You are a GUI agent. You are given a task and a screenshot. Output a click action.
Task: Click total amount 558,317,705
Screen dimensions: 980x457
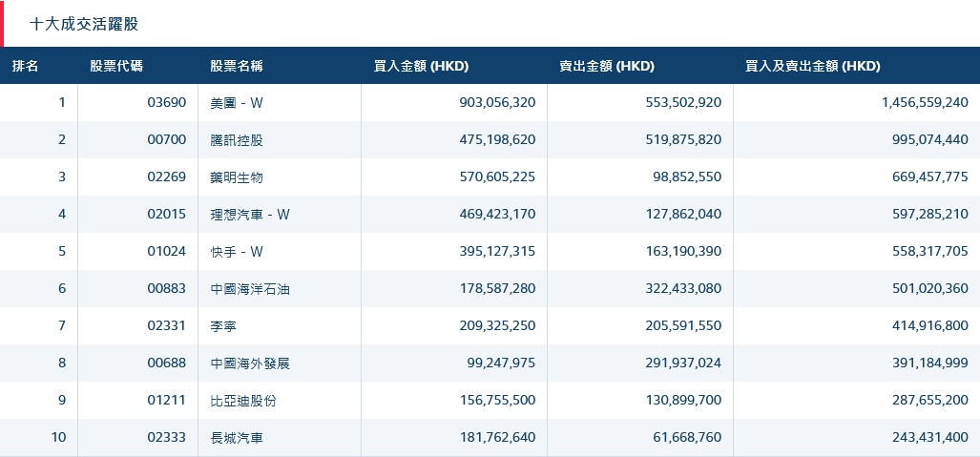coord(930,251)
